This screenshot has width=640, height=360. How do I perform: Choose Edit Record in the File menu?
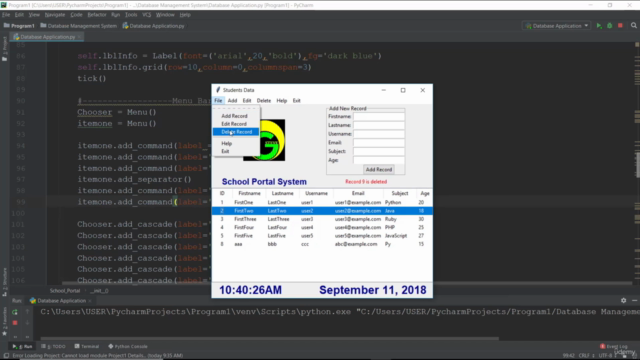234,124
